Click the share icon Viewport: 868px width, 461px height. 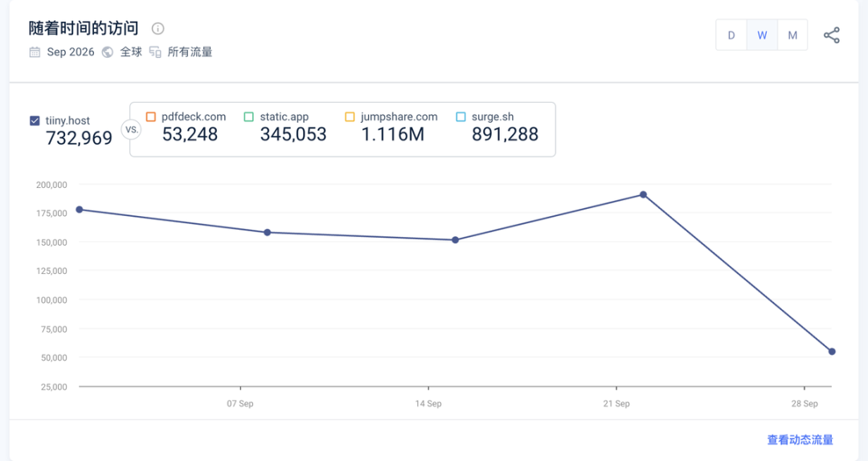(832, 35)
